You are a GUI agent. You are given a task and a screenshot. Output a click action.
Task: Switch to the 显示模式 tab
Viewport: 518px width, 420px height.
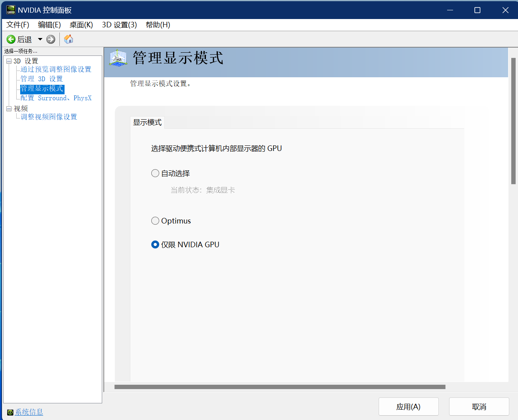pos(147,122)
